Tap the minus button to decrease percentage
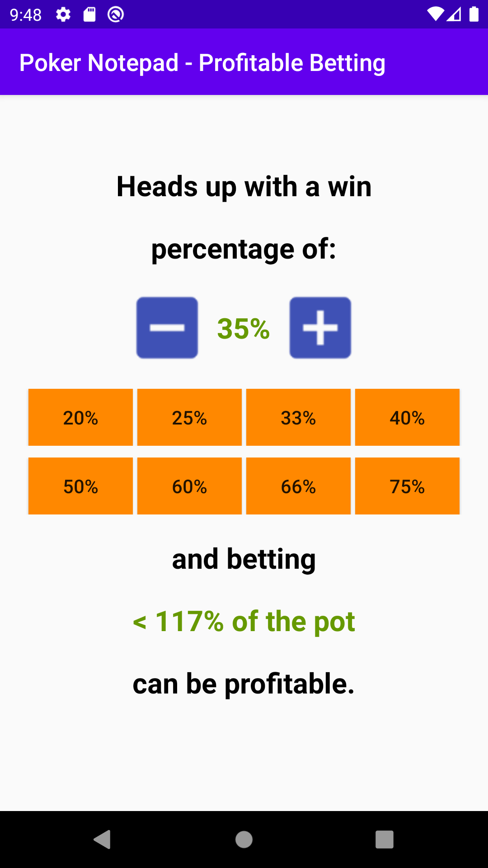Screen dimensions: 488x868 pos(167,328)
